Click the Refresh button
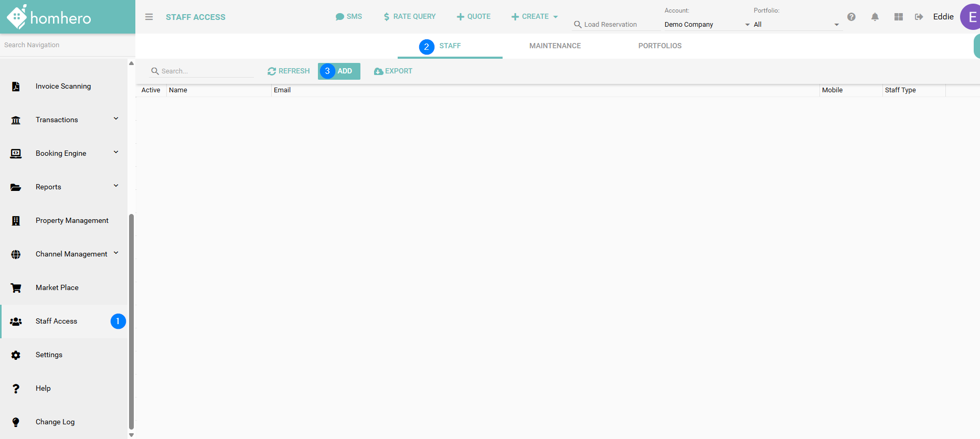980x439 pixels. pos(289,71)
